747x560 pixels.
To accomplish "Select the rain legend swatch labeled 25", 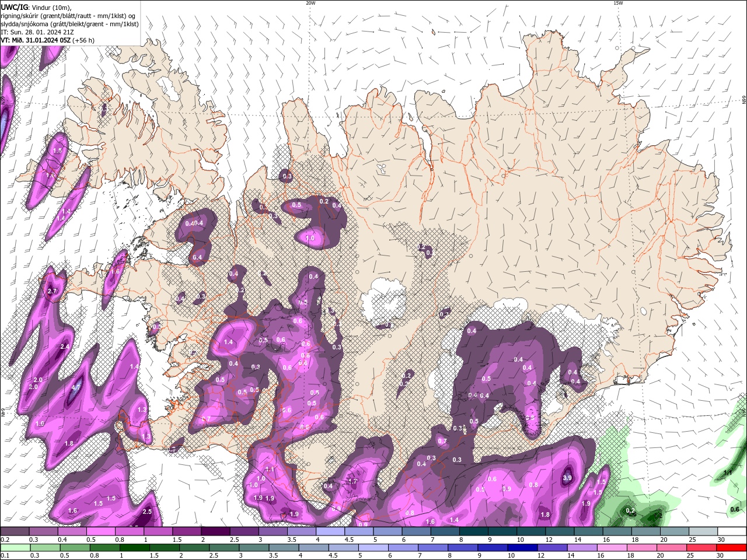I will pos(702,548).
